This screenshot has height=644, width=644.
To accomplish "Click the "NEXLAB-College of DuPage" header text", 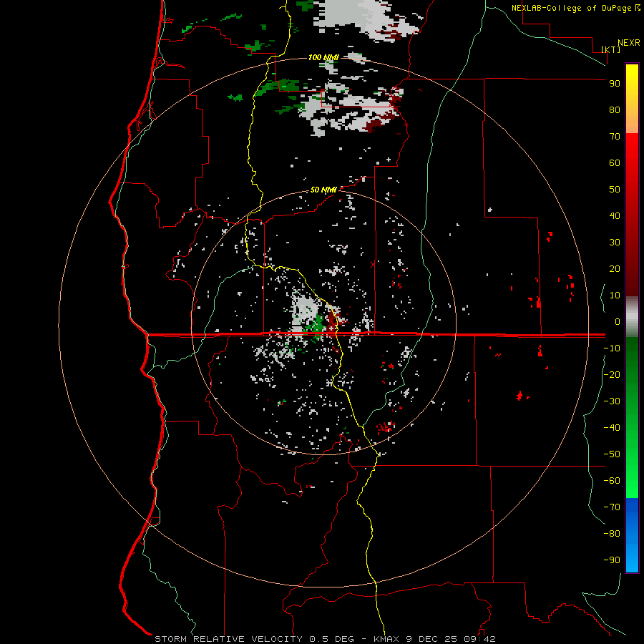I will 573,8.
